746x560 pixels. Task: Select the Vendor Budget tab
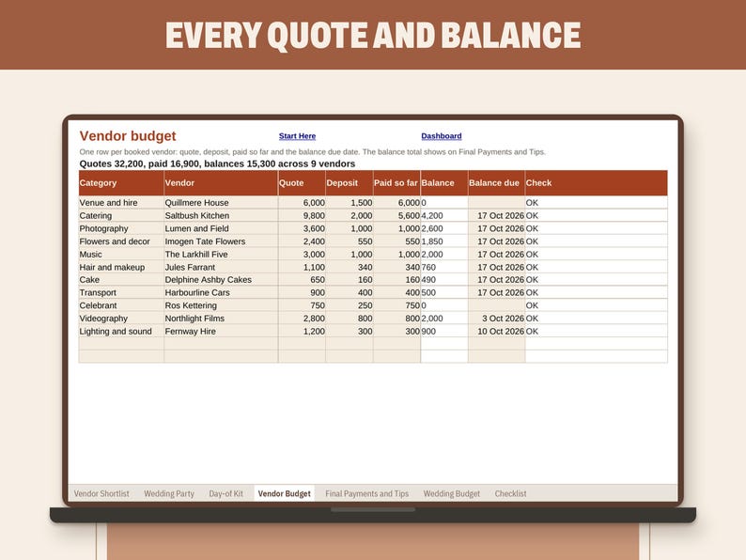[285, 494]
